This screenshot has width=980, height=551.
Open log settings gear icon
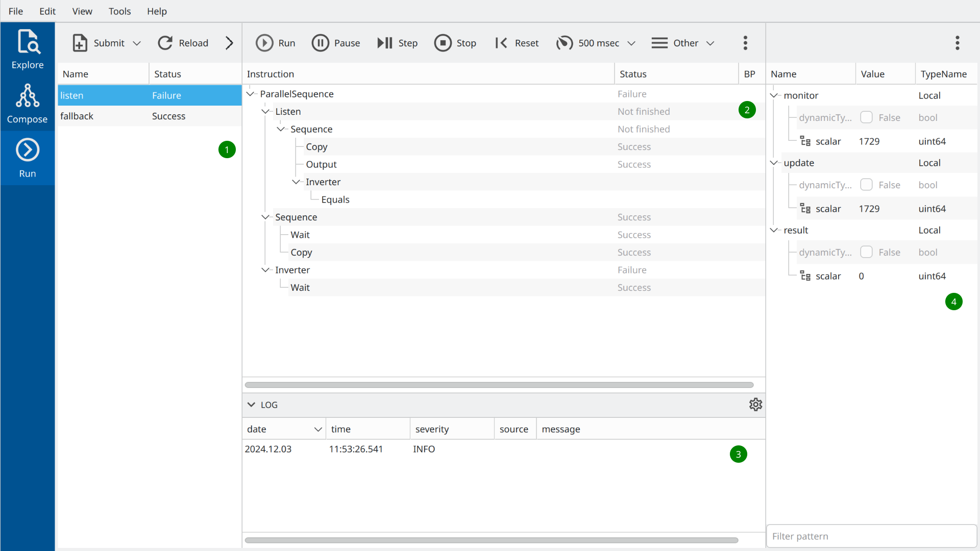[755, 405]
